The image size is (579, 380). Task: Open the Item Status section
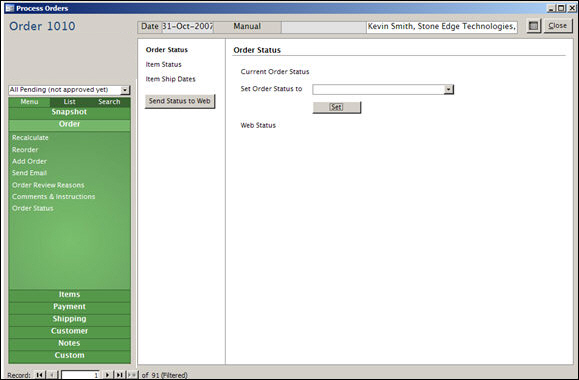click(164, 64)
